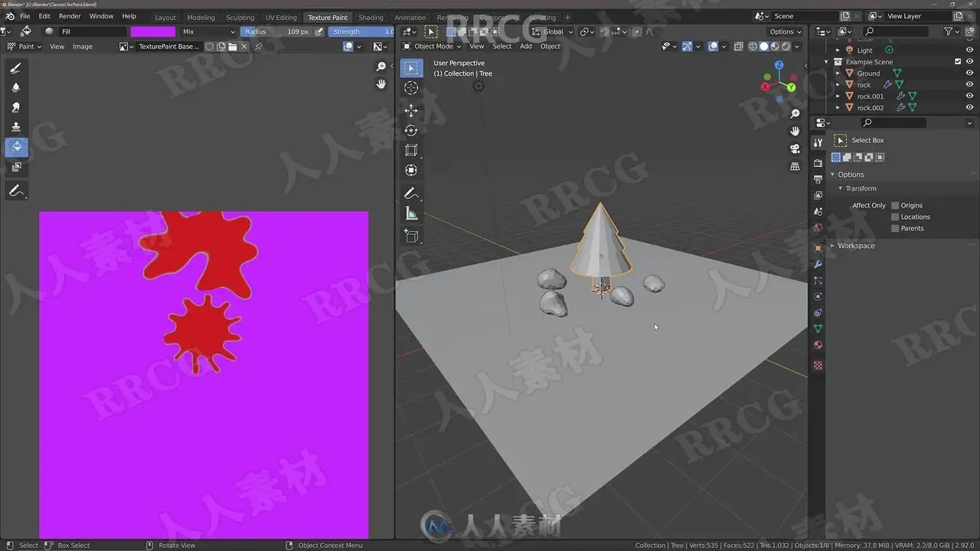
Task: Click the 3D viewport pan hand icon
Action: (795, 131)
